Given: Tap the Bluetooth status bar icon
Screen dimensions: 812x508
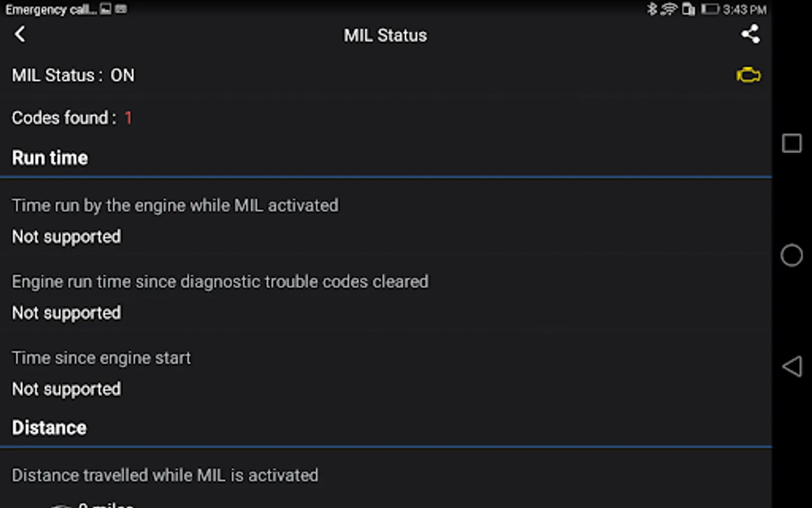Looking at the screenshot, I should coord(652,9).
